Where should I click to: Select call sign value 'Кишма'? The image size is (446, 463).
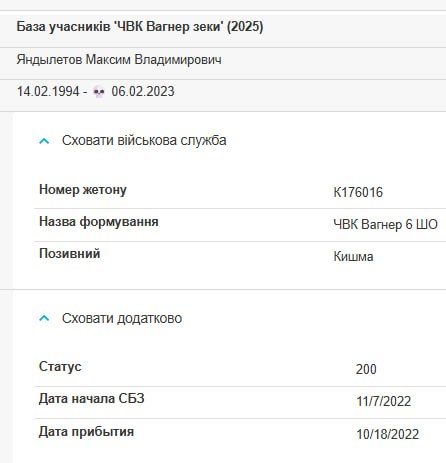pyautogui.click(x=353, y=257)
